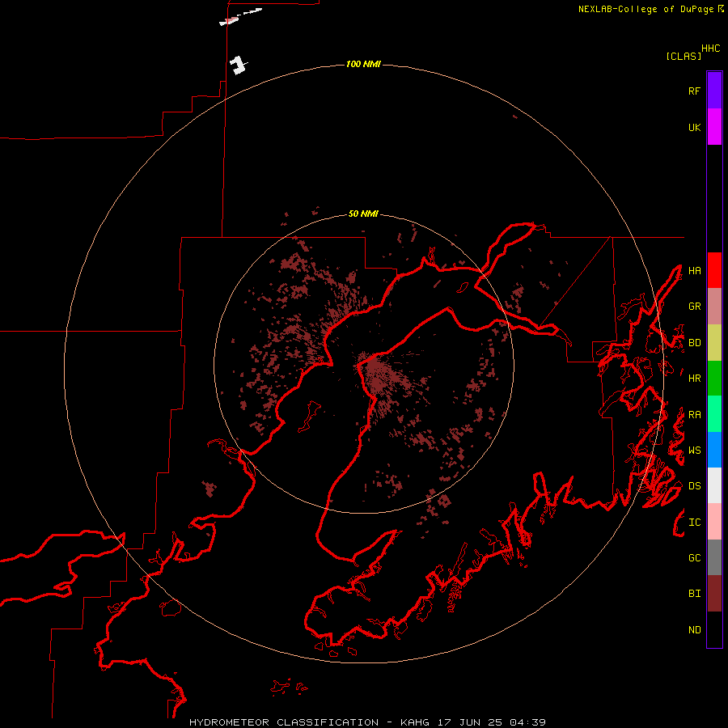Click the [CLAS] units label
Viewport: 728px width, 728px height.
tap(684, 56)
